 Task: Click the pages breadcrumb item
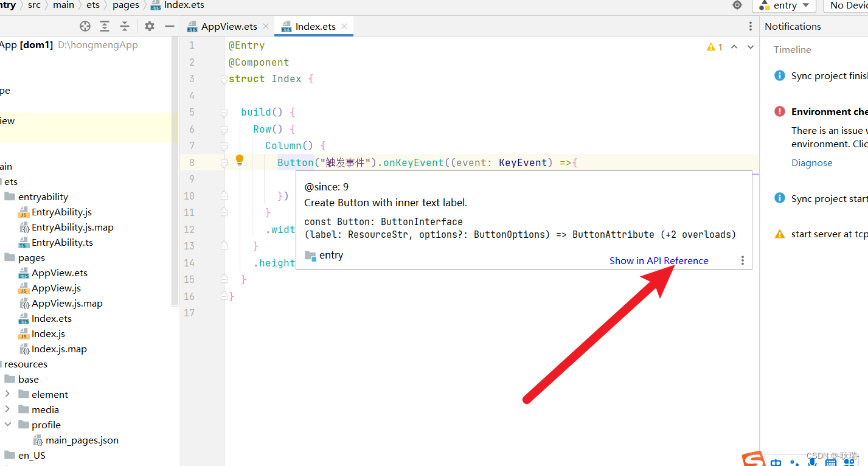(126, 5)
